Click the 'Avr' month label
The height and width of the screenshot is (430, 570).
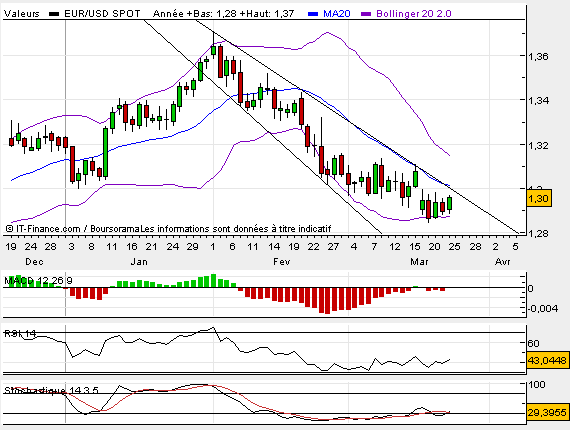pos(503,262)
